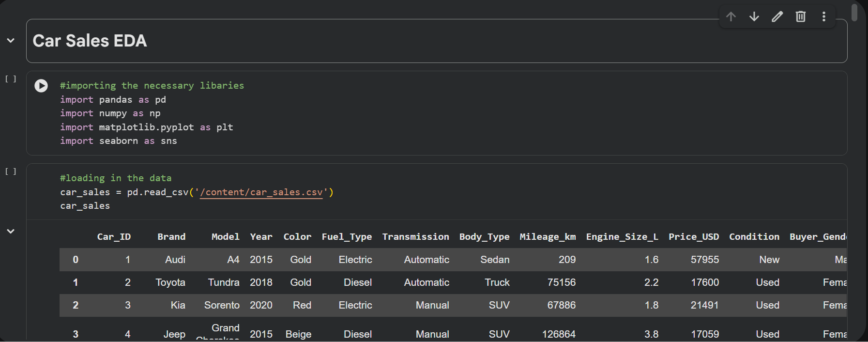This screenshot has width=868, height=342.
Task: Select the 67886 mileage cell
Action: click(x=562, y=305)
